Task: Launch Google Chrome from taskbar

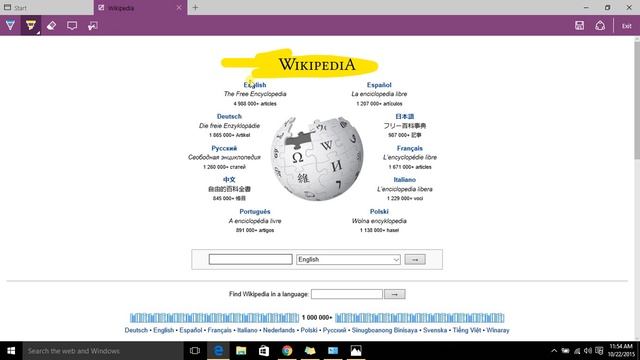Action: pyautogui.click(x=287, y=351)
